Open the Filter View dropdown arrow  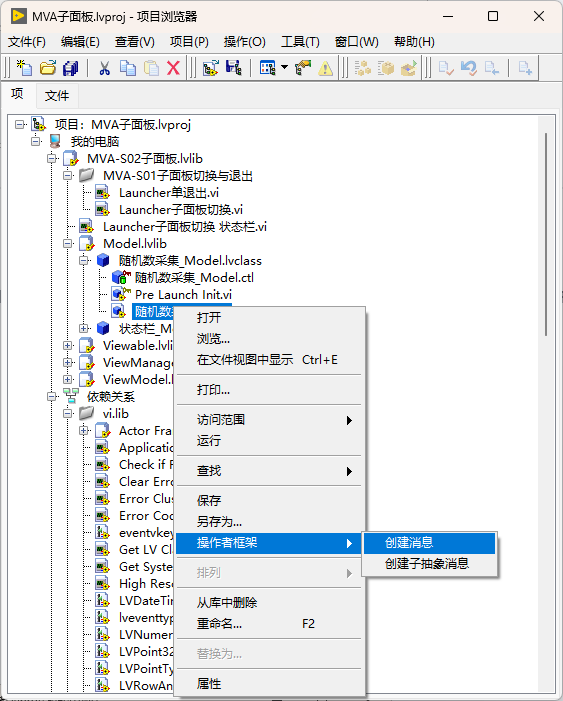tap(284, 68)
